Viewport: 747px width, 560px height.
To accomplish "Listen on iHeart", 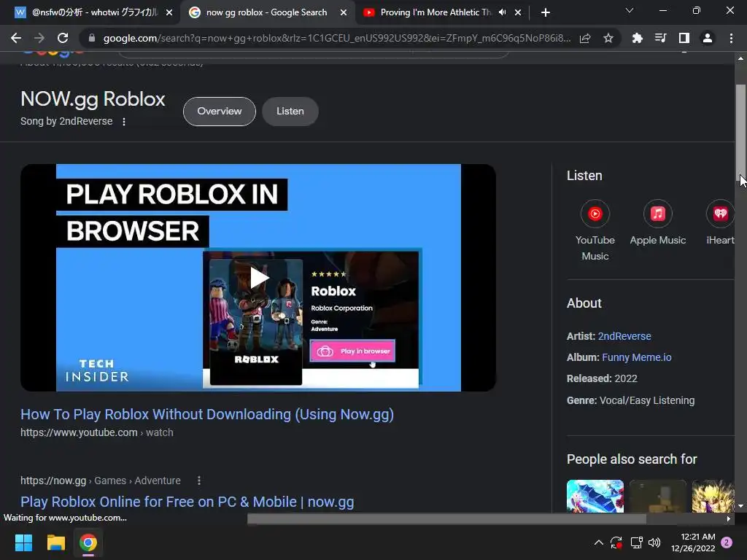I will tap(720, 223).
